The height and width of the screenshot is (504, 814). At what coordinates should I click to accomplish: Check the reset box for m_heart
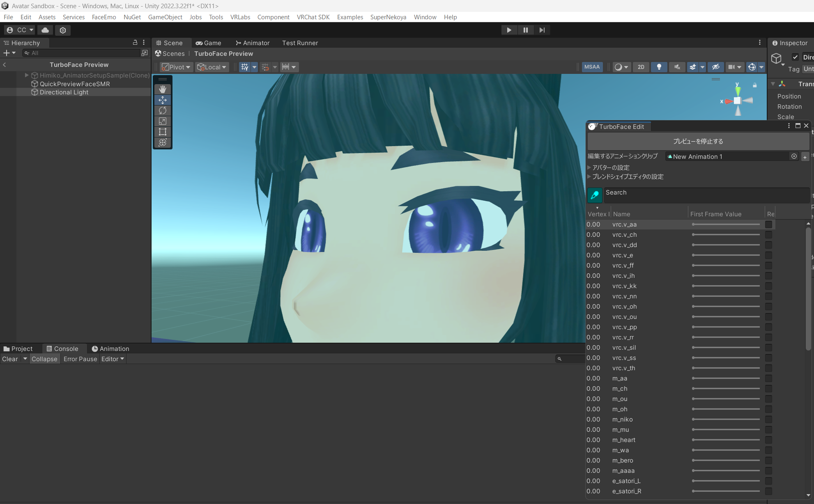[768, 440]
